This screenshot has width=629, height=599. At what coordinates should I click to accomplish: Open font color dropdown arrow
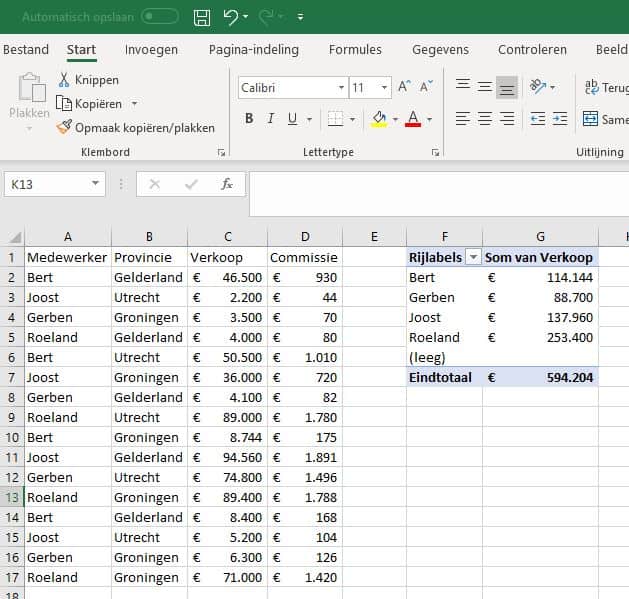point(430,119)
